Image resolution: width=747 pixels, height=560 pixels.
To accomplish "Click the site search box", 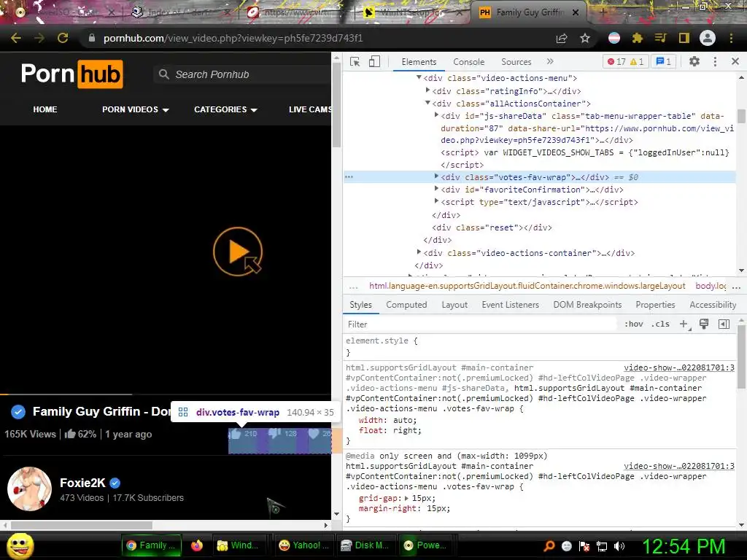I will [x=243, y=75].
